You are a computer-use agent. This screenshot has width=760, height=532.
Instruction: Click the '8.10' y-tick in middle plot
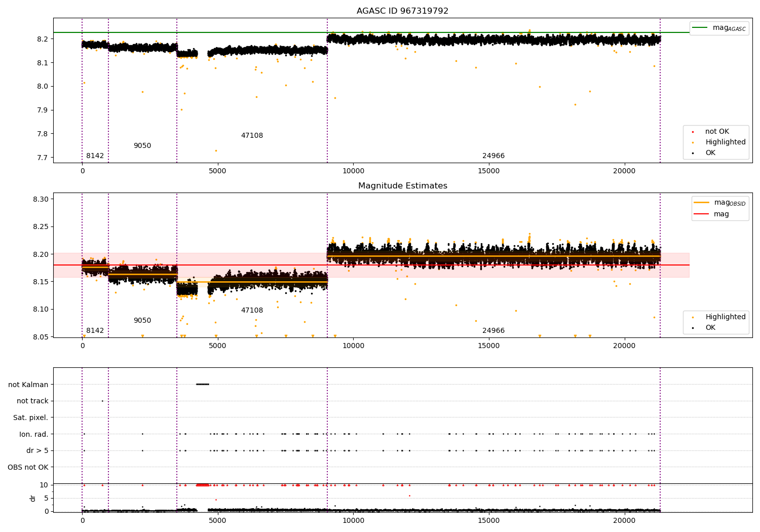pyautogui.click(x=40, y=310)
